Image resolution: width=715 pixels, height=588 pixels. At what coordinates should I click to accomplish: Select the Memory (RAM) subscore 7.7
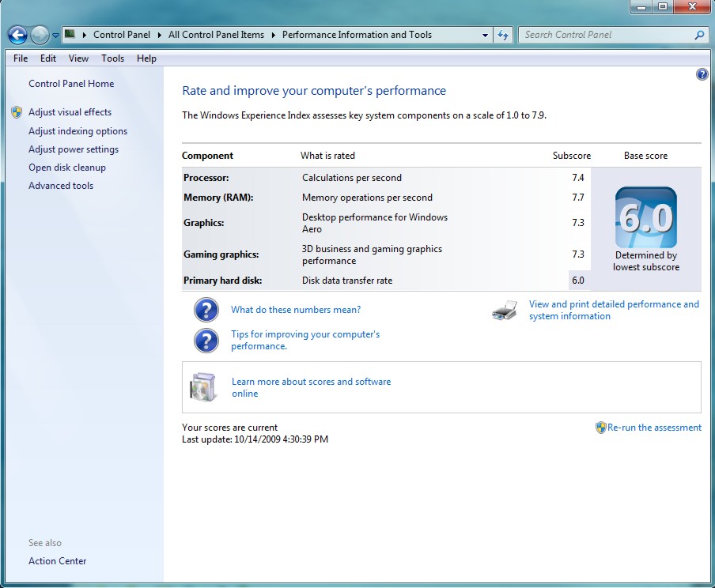coord(577,198)
